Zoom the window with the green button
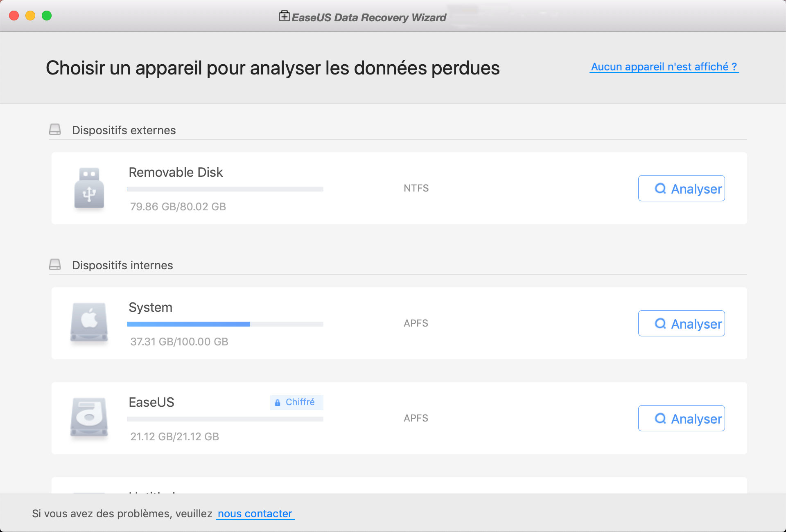The width and height of the screenshot is (786, 532). coord(47,16)
